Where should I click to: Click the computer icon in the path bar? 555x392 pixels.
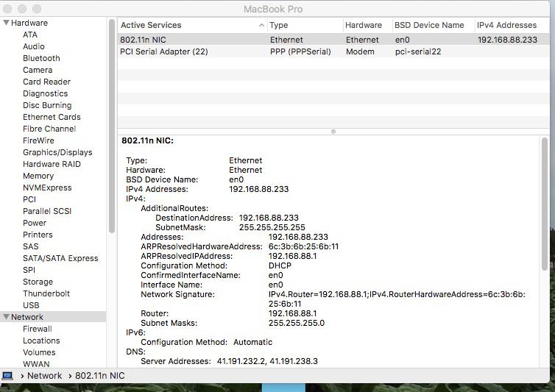pyautogui.click(x=7, y=375)
